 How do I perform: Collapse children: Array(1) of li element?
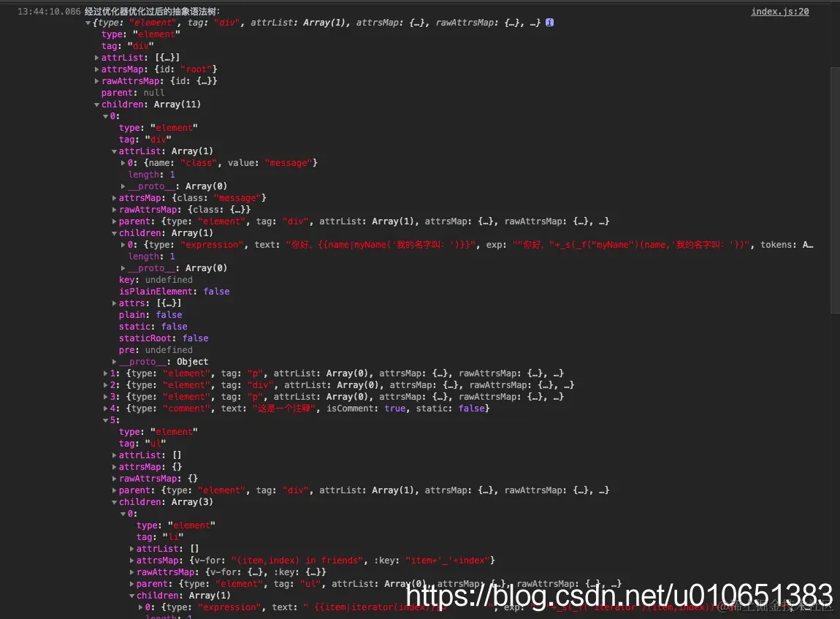point(131,596)
